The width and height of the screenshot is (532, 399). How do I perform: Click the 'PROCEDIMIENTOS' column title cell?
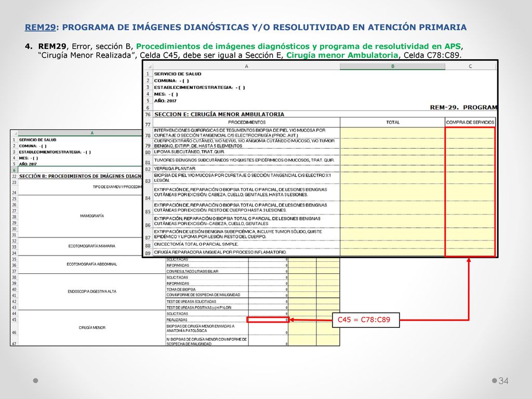coord(247,122)
